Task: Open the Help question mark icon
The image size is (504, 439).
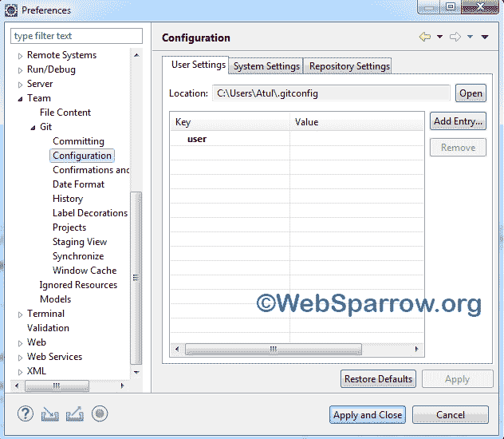Action: (26, 413)
